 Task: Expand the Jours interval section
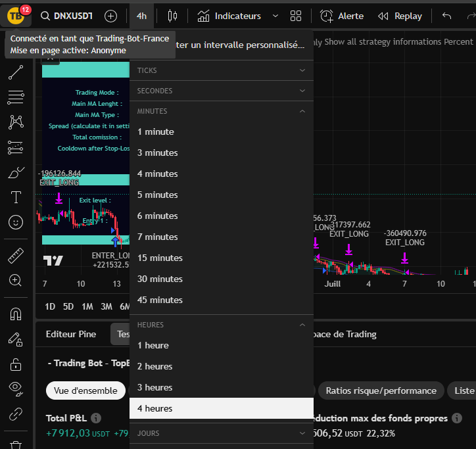[302, 433]
